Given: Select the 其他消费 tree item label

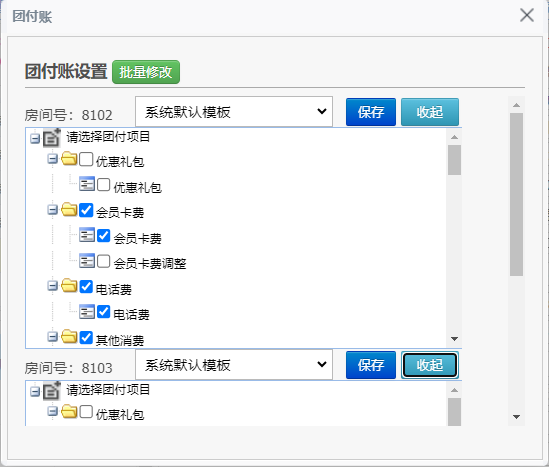Looking at the screenshot, I should 120,340.
